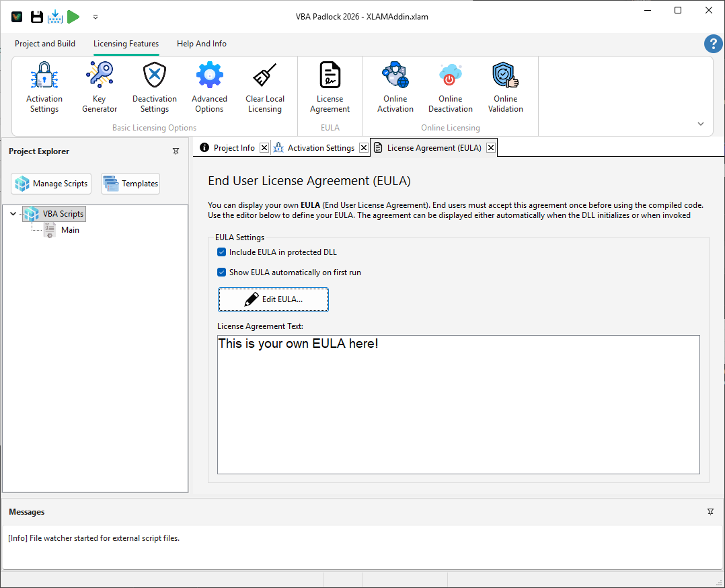The image size is (725, 588).
Task: Open the quick access toolbar dropdown arrow
Action: tap(95, 17)
